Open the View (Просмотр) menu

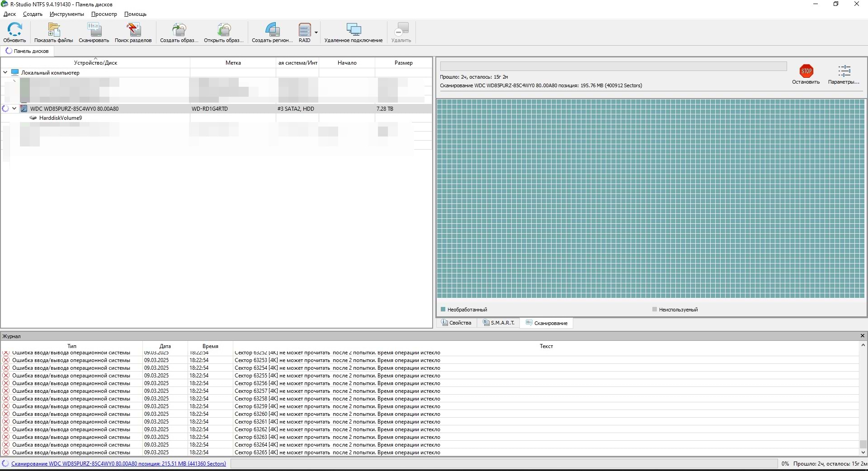tap(104, 14)
